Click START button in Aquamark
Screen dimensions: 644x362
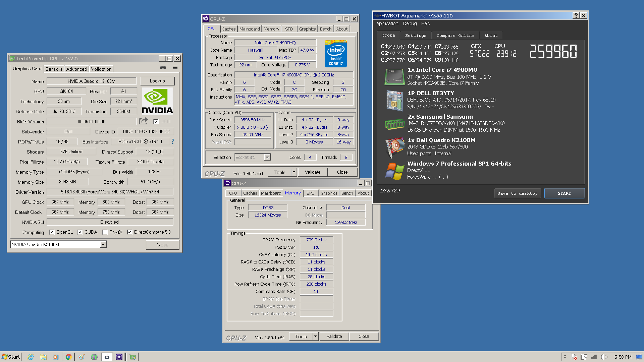(564, 193)
